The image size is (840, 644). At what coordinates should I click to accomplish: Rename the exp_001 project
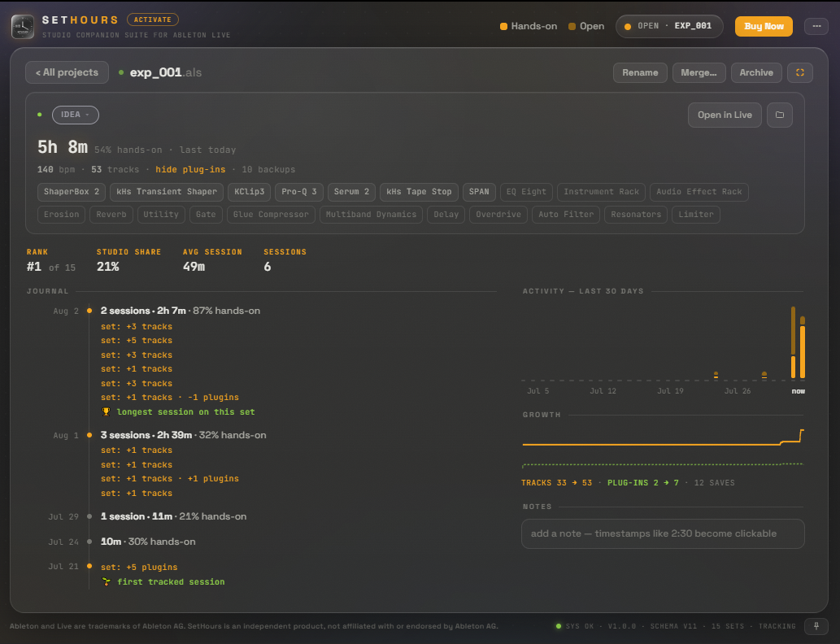tap(640, 73)
